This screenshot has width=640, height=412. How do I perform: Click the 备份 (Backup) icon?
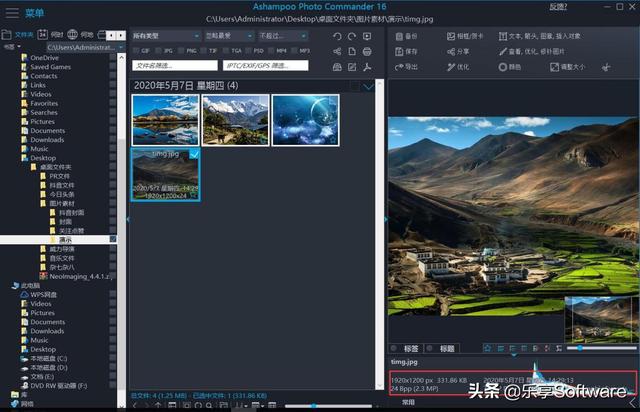(398, 36)
